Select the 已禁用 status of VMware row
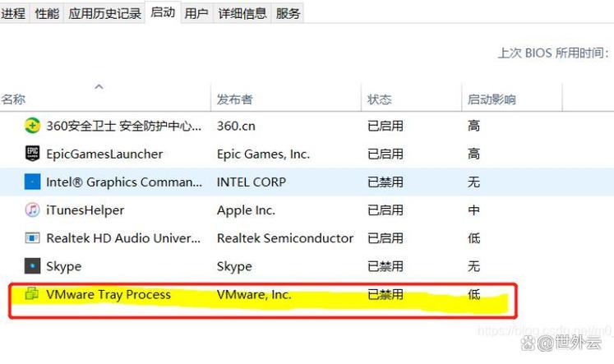Screen dimensions: 614x364 click(x=385, y=294)
